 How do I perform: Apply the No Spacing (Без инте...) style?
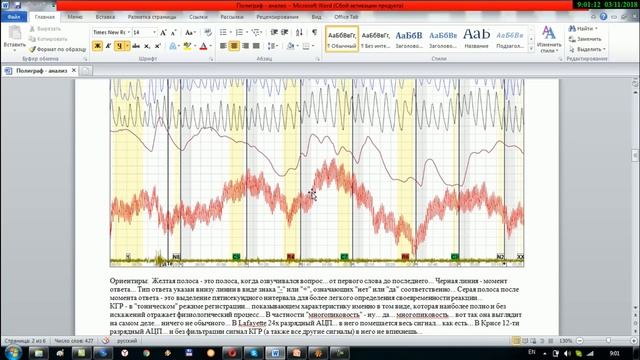coord(376,39)
